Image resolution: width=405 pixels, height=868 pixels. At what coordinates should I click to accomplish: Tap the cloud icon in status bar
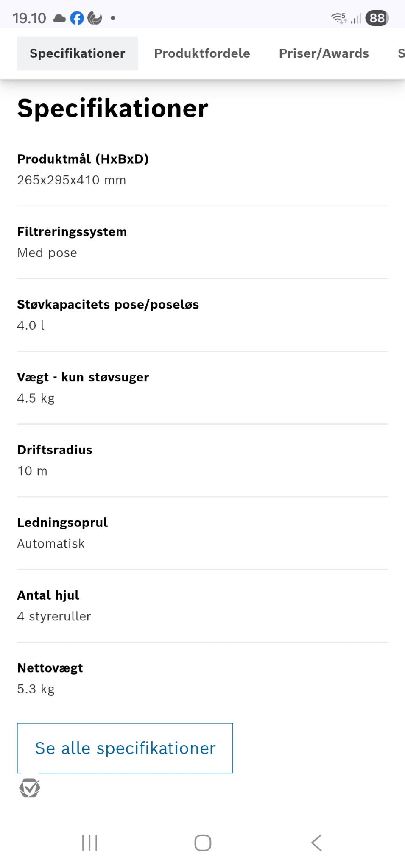click(59, 18)
